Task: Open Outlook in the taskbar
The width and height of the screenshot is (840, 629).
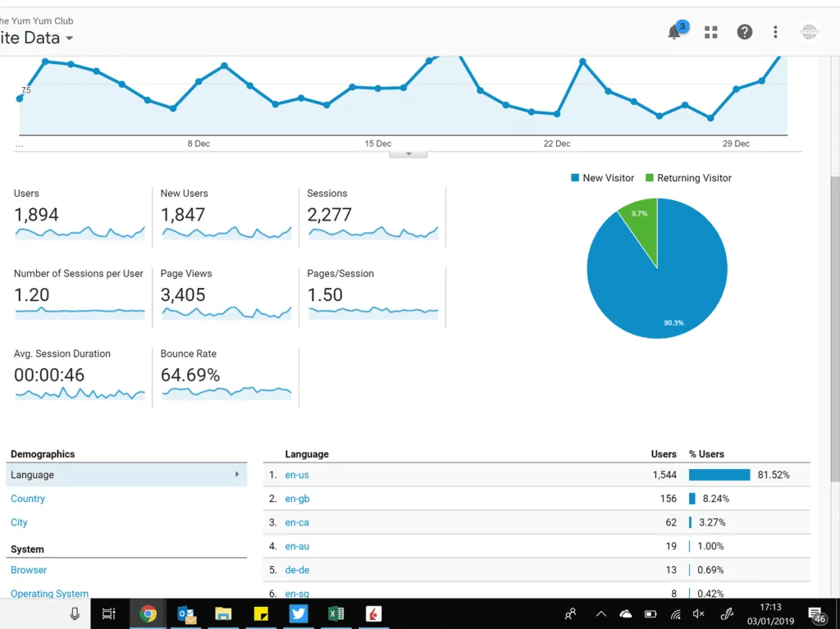Action: point(186,614)
